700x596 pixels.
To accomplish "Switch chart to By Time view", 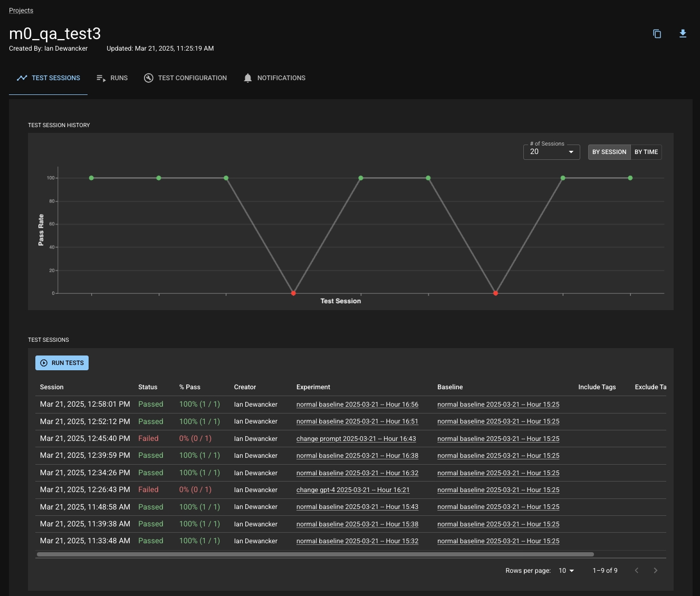I will [x=646, y=152].
